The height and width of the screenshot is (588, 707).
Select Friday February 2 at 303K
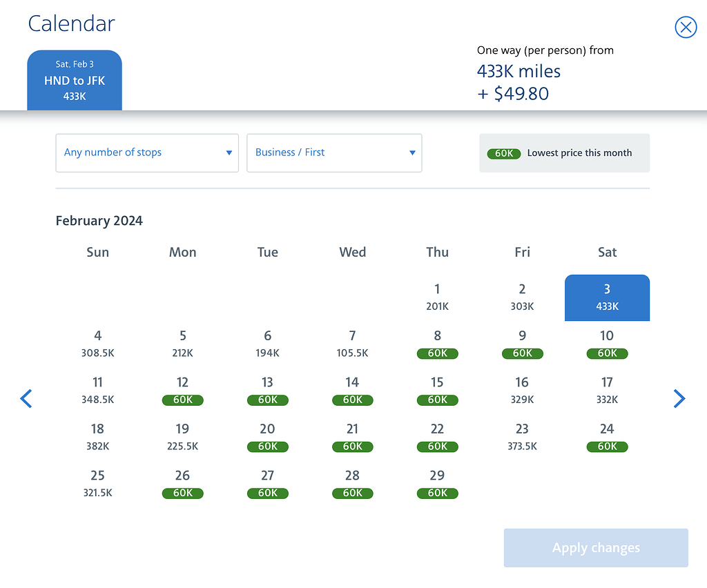click(x=522, y=297)
